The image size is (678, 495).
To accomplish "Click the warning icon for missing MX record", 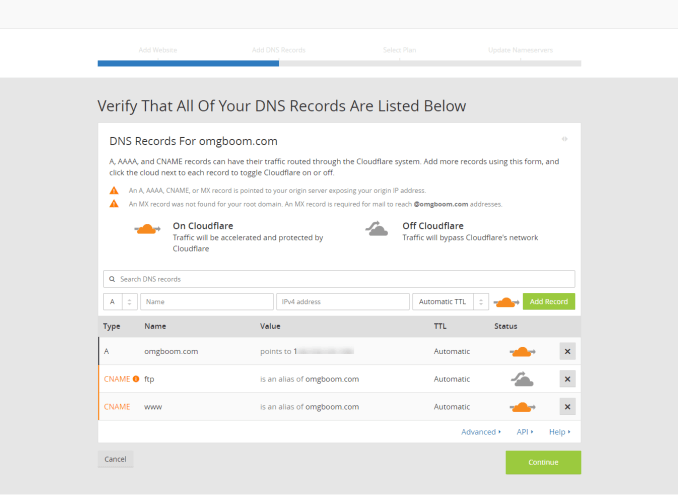I will (x=114, y=204).
